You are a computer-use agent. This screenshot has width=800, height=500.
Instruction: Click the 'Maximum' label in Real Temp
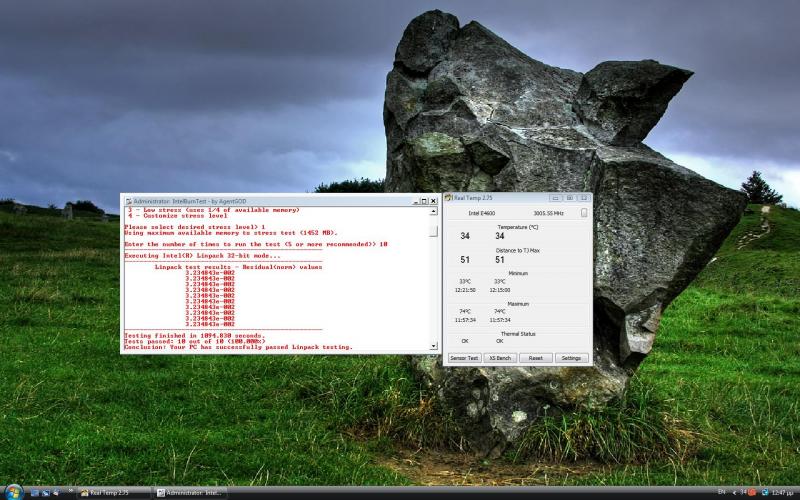tap(517, 304)
